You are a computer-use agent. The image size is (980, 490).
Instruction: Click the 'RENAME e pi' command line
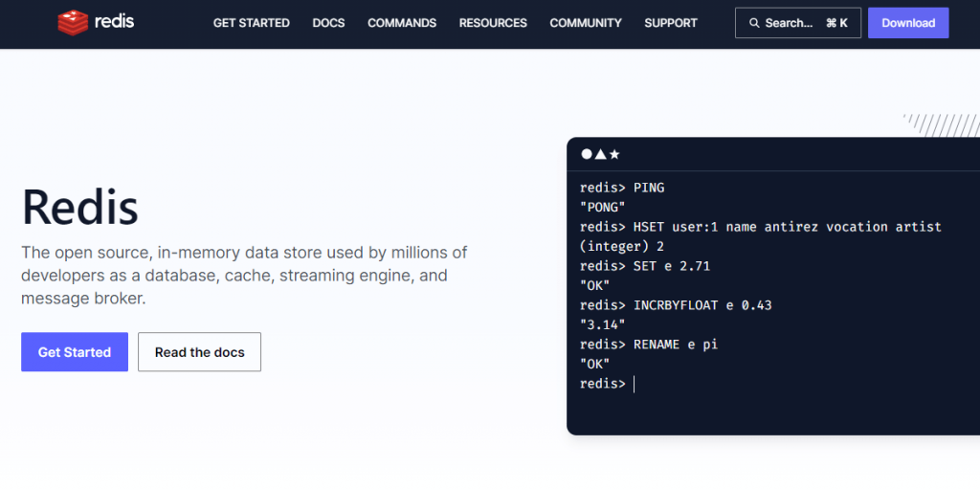(x=649, y=345)
